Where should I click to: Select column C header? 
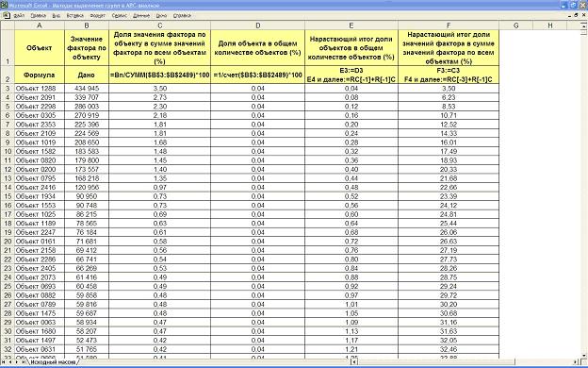pos(160,25)
